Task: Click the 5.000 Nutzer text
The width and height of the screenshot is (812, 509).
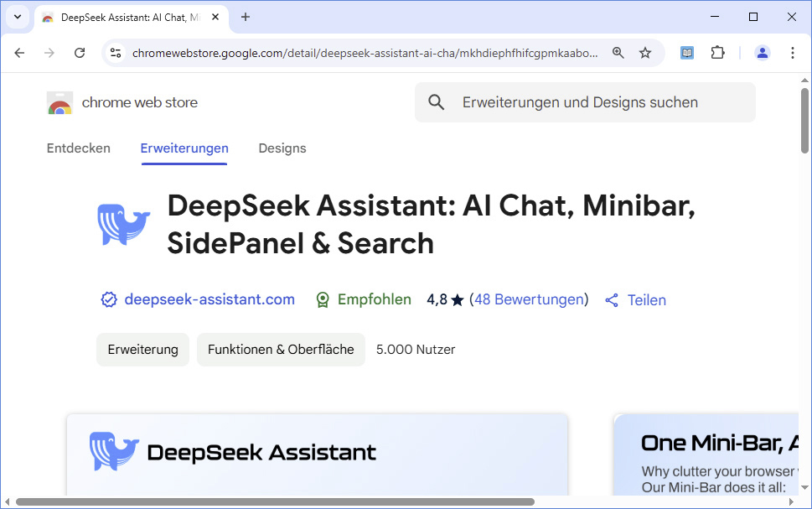Action: coord(416,350)
